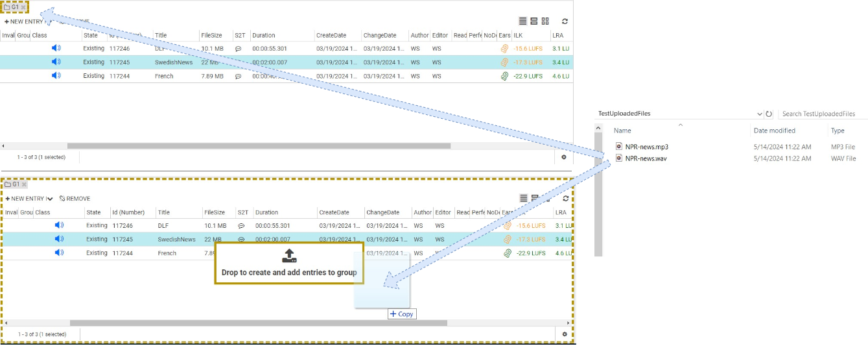Expand the NEW ENTRY dropdown in bottom panel
868x346 pixels.
click(50, 199)
